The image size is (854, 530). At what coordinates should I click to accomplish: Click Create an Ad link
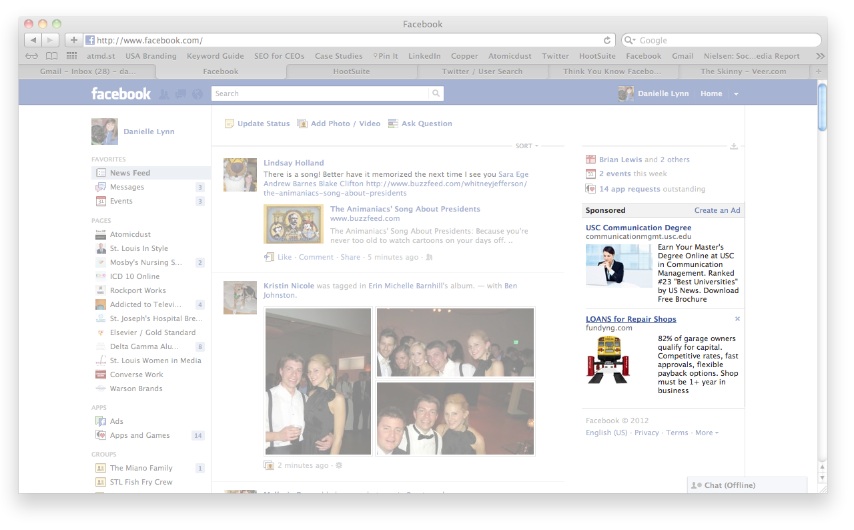point(717,210)
